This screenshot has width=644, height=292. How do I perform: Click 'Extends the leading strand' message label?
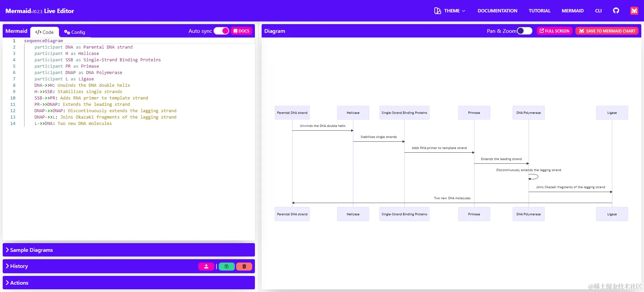(501, 159)
